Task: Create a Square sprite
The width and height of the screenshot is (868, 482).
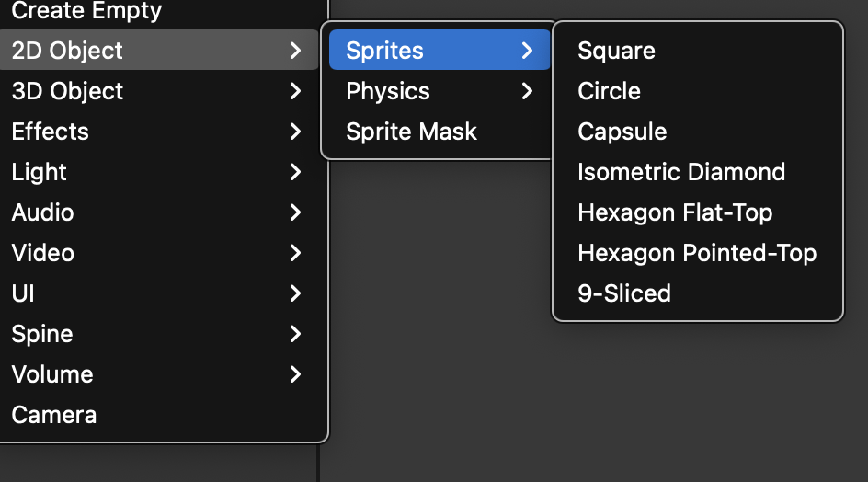Action: (616, 51)
